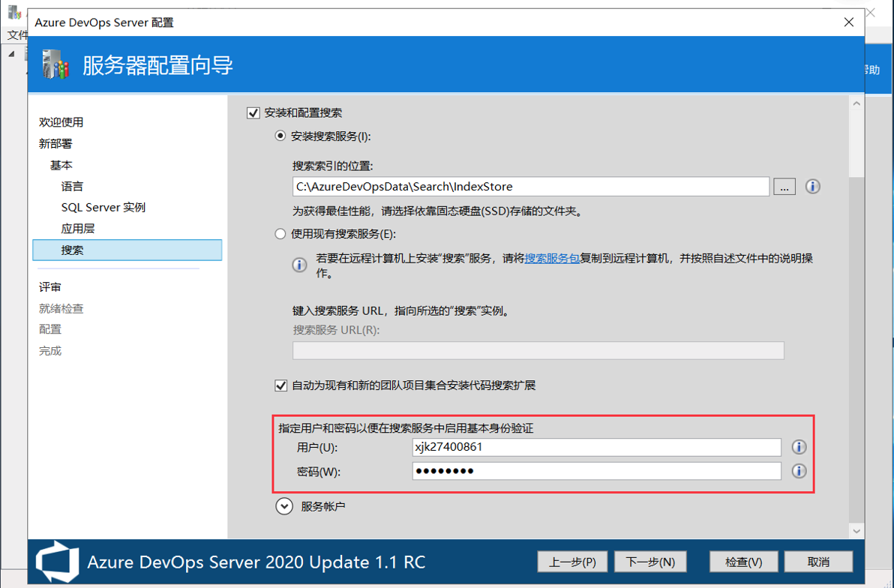Continue with 下一步(N)
894x588 pixels.
pos(650,562)
